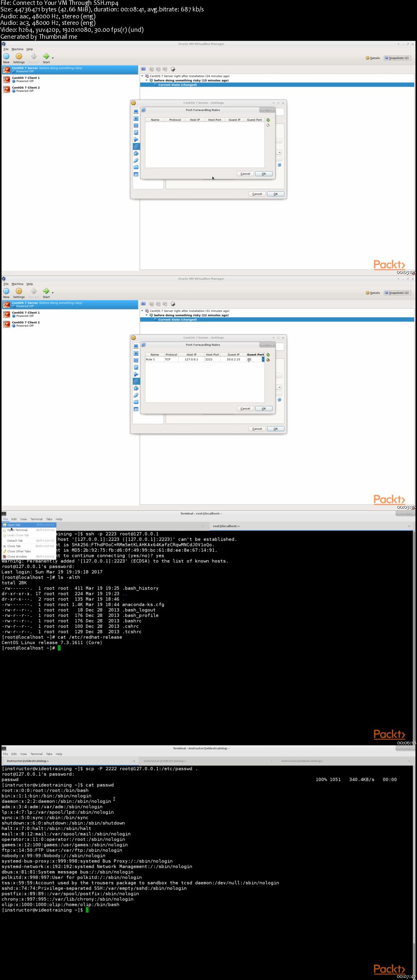Click Protocol column header in the empty rules table
The height and width of the screenshot is (980, 417).
click(x=175, y=120)
